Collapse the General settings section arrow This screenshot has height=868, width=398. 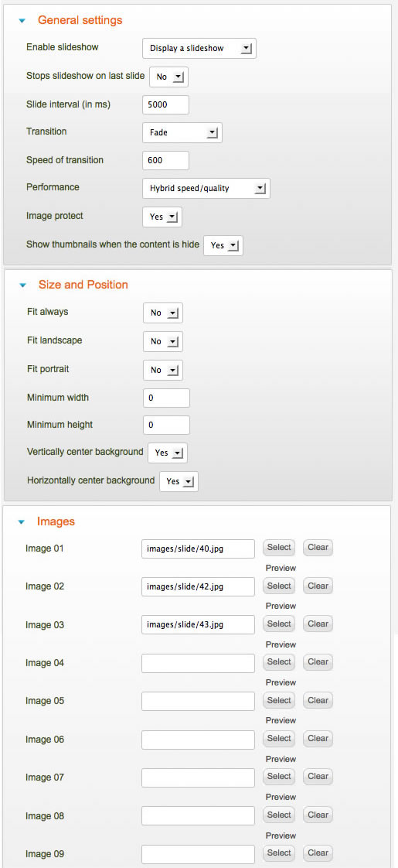pyautogui.click(x=22, y=20)
